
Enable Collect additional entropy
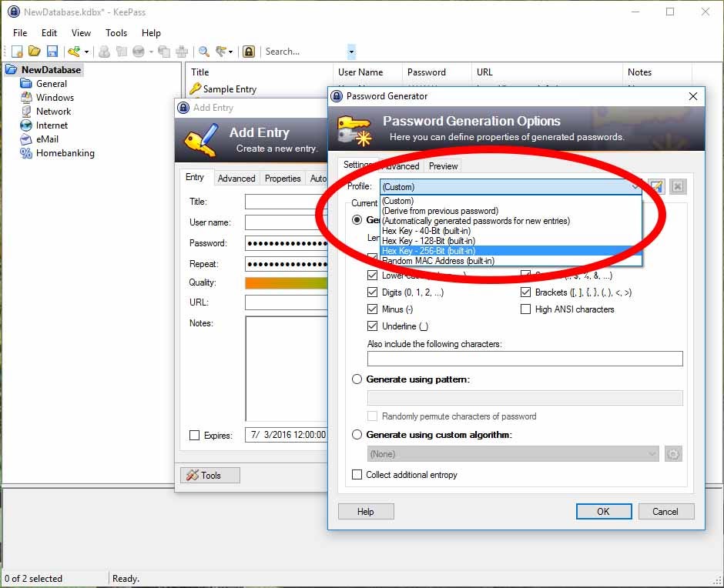click(357, 474)
